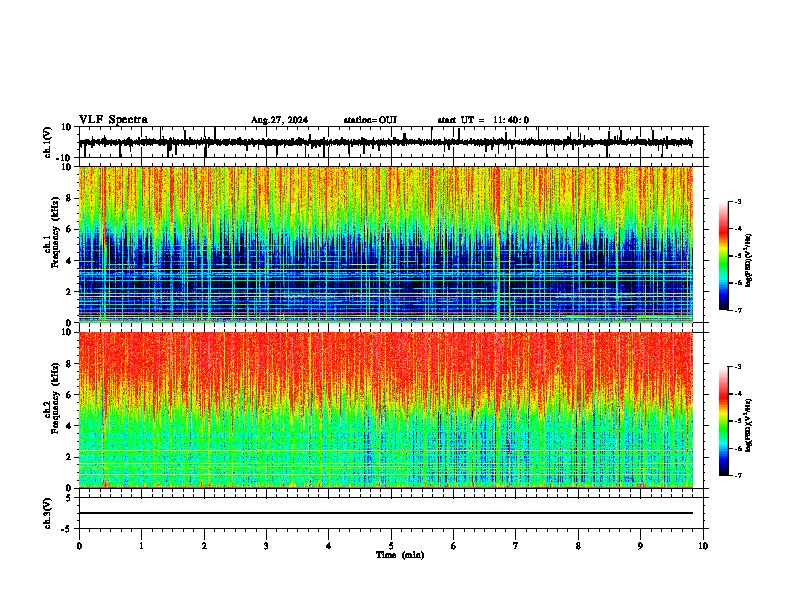
Task: Click the date 'Aug.27, 2024'
Action: (x=279, y=120)
